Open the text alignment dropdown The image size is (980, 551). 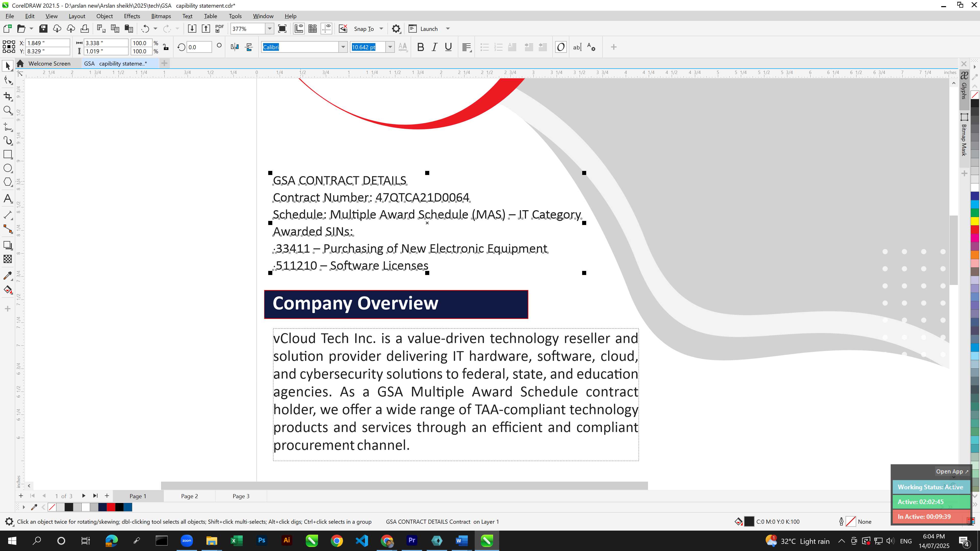point(467,47)
